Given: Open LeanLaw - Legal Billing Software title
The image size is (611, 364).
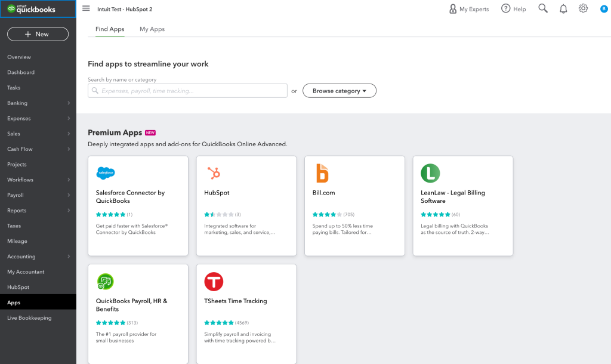Looking at the screenshot, I should 453,197.
